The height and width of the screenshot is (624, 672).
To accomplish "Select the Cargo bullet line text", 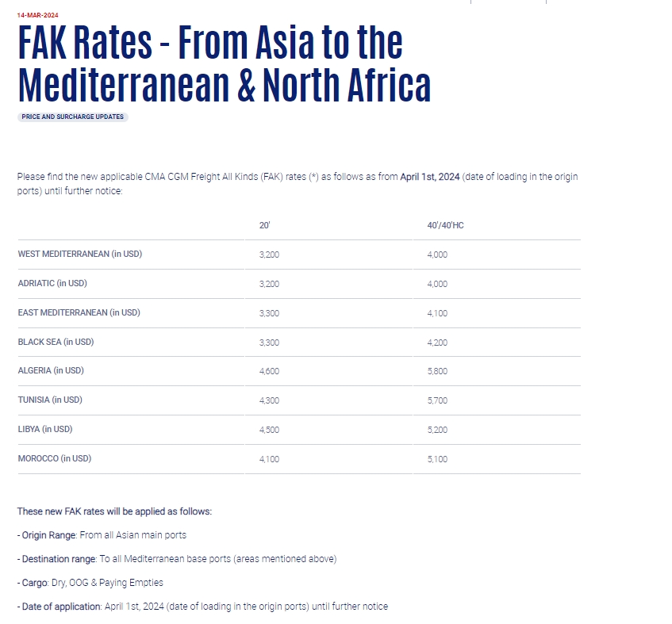I will coord(90,583).
